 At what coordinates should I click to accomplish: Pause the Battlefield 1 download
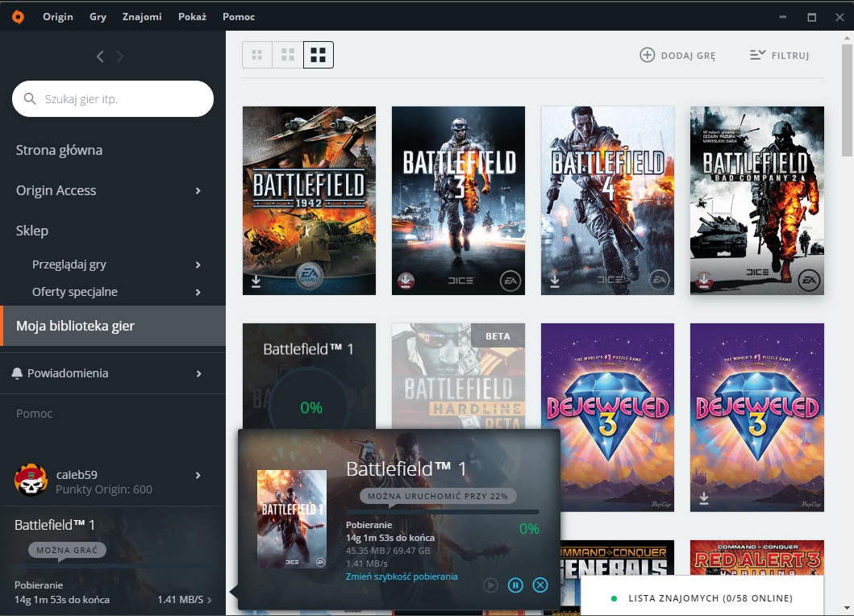coord(515,585)
